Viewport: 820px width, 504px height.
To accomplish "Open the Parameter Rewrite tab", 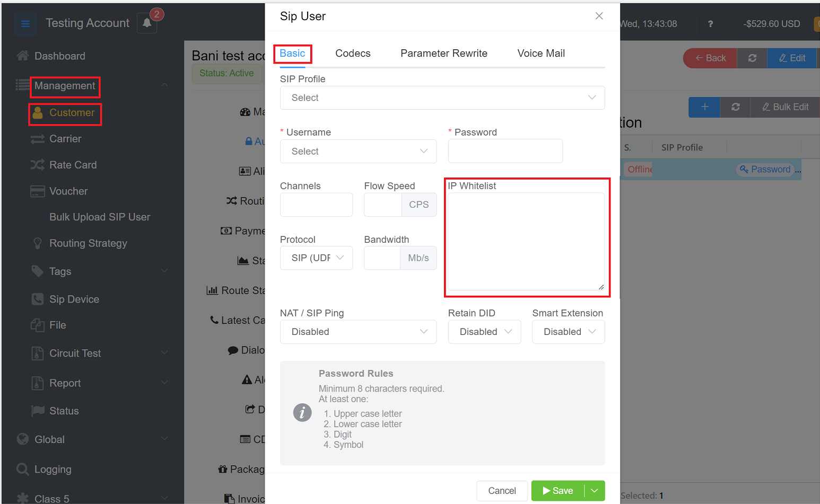I will (443, 54).
